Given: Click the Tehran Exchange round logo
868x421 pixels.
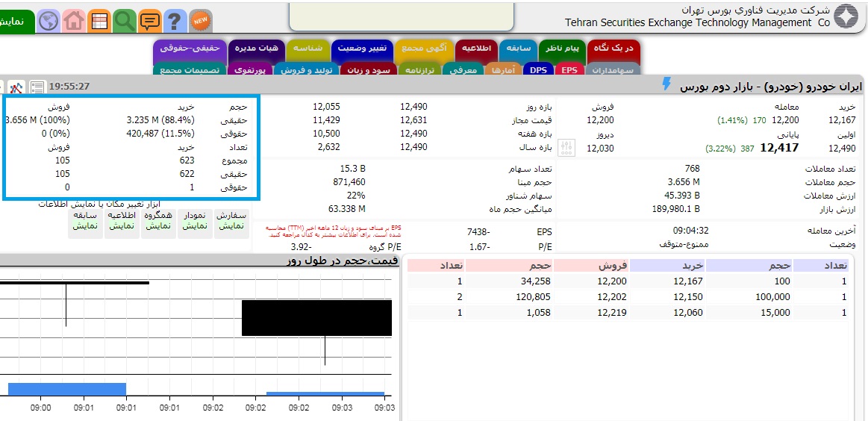Looking at the screenshot, I should 845,16.
